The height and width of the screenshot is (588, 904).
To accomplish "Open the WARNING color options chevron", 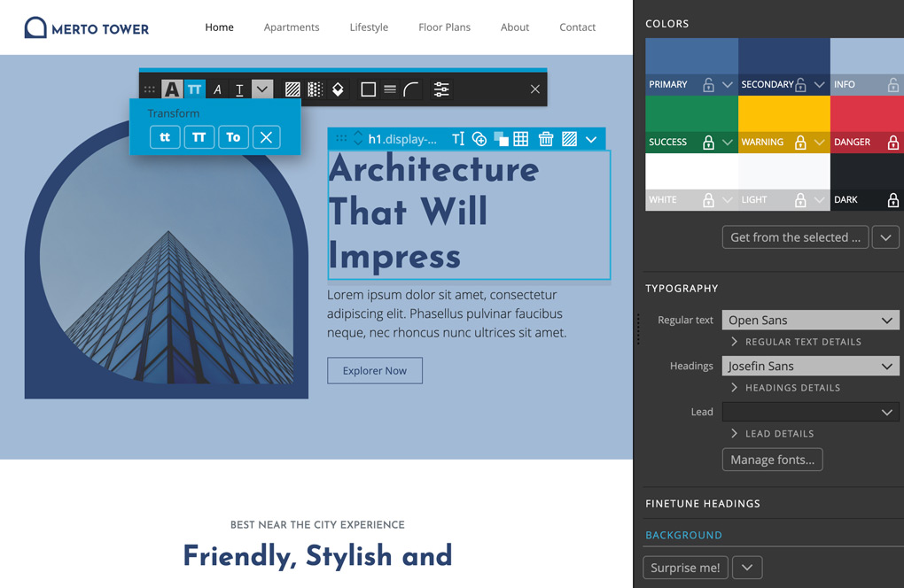I will pyautogui.click(x=819, y=143).
